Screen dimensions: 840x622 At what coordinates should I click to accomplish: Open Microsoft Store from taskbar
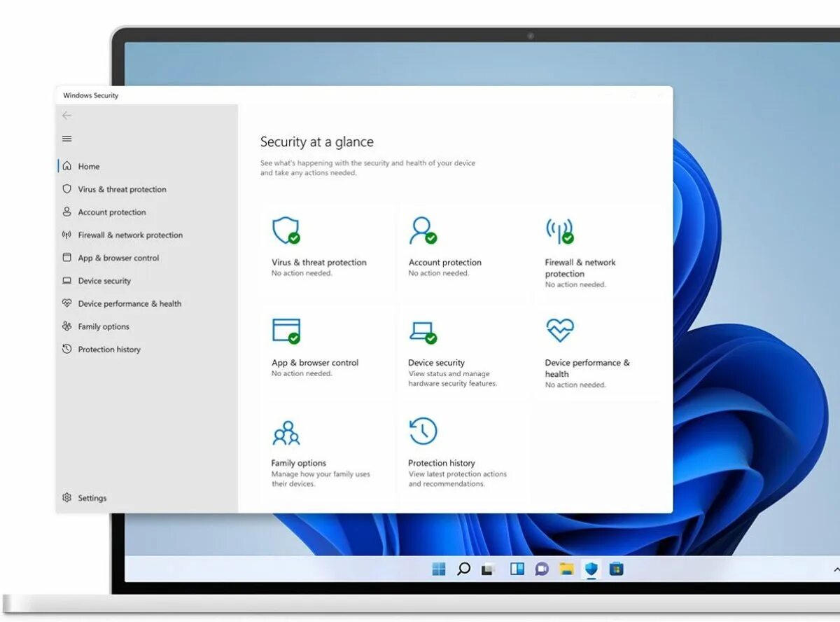(x=616, y=569)
